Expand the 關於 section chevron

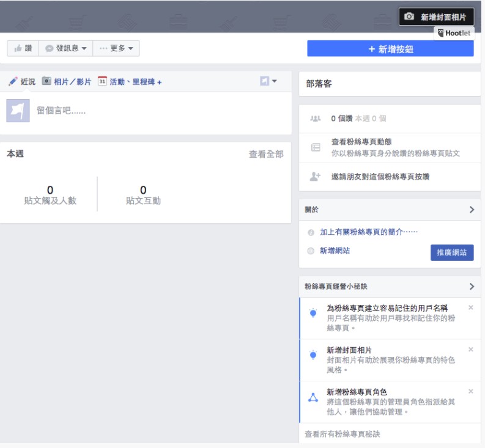472,210
